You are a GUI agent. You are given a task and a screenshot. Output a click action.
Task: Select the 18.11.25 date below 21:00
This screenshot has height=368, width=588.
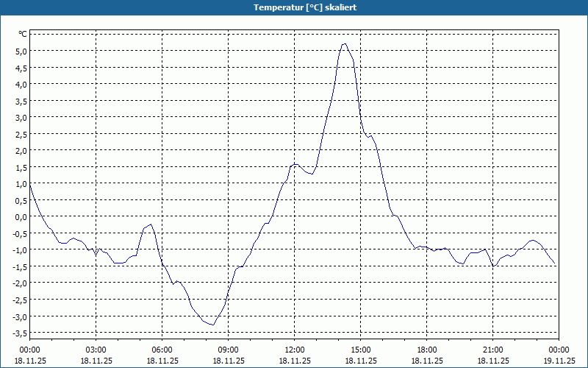click(x=492, y=361)
